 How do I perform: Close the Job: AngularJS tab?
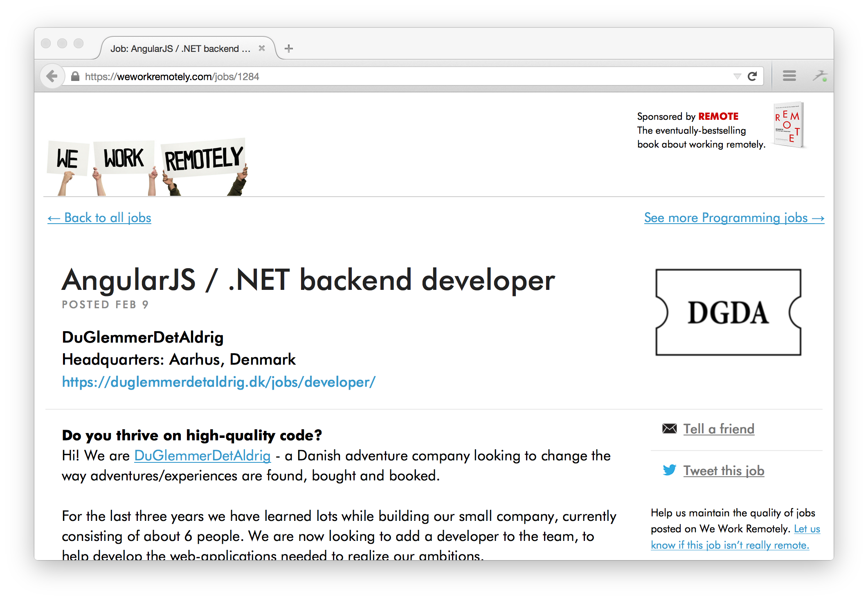[x=262, y=48]
